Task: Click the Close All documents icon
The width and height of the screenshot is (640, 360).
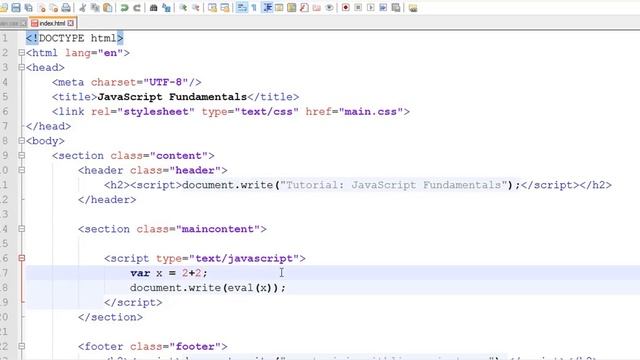Action: click(53, 7)
